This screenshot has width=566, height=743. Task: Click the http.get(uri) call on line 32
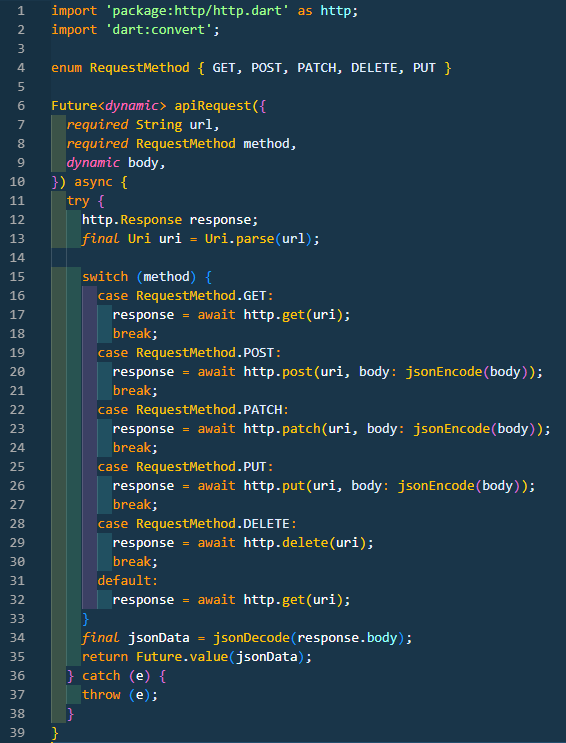tap(293, 600)
